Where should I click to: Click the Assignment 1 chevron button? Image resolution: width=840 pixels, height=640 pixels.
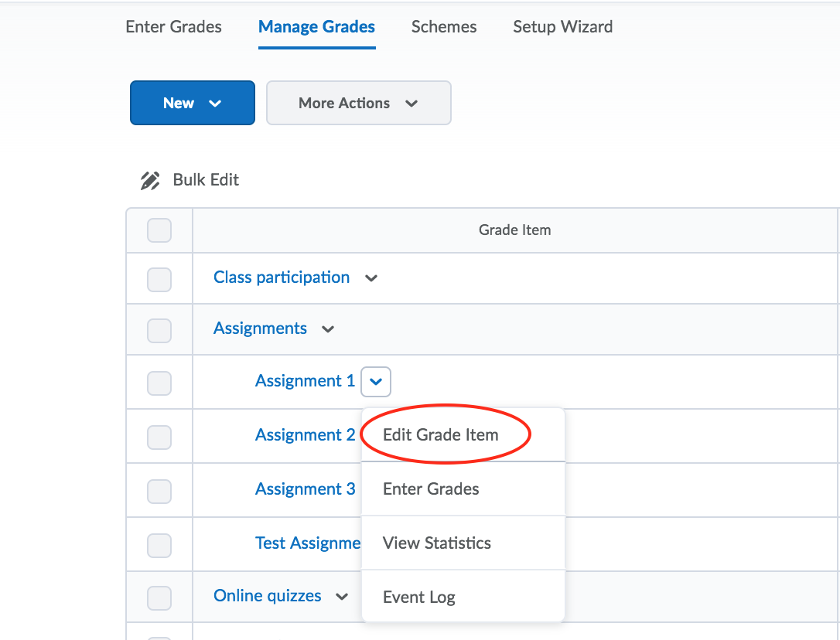pyautogui.click(x=376, y=381)
